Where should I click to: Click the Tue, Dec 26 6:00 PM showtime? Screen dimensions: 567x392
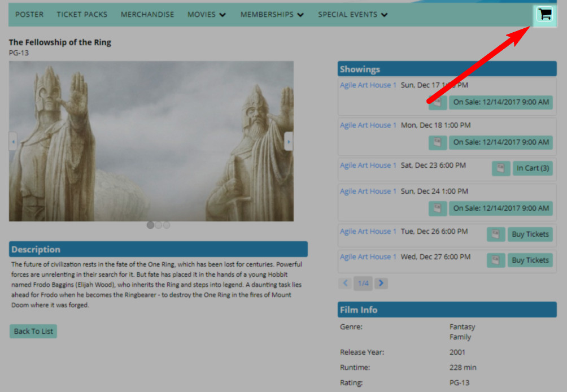click(434, 232)
